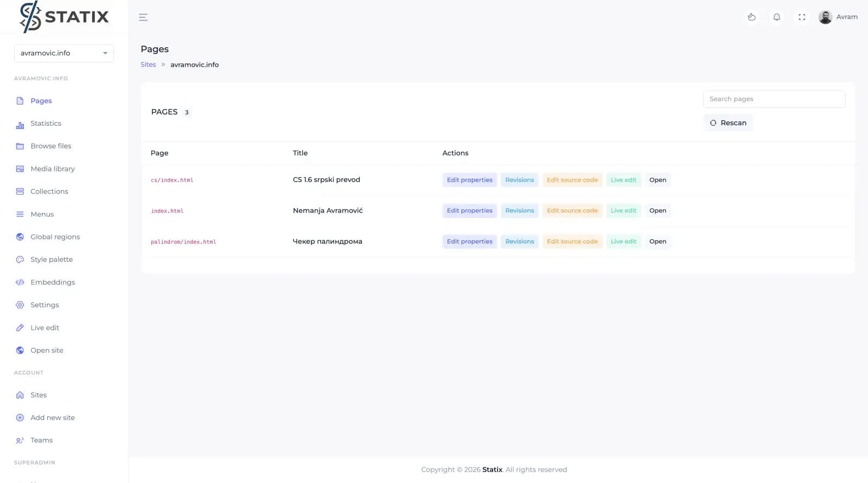
Task: Click the Statix footer link
Action: pos(492,470)
